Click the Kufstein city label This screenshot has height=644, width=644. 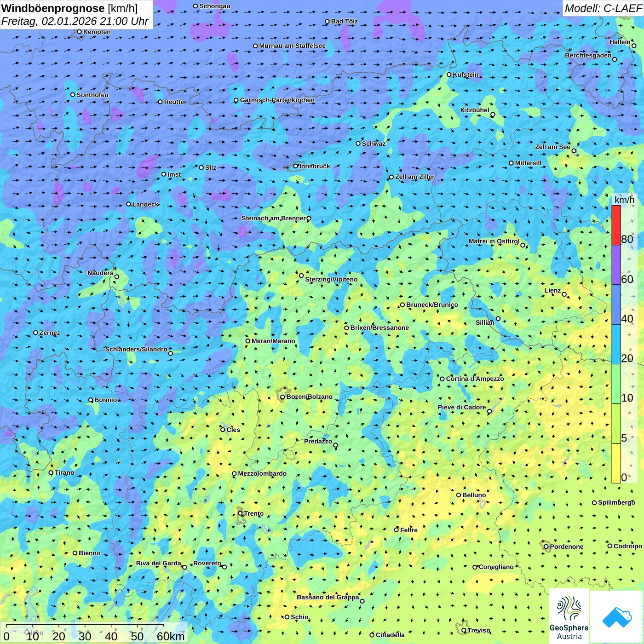point(466,75)
